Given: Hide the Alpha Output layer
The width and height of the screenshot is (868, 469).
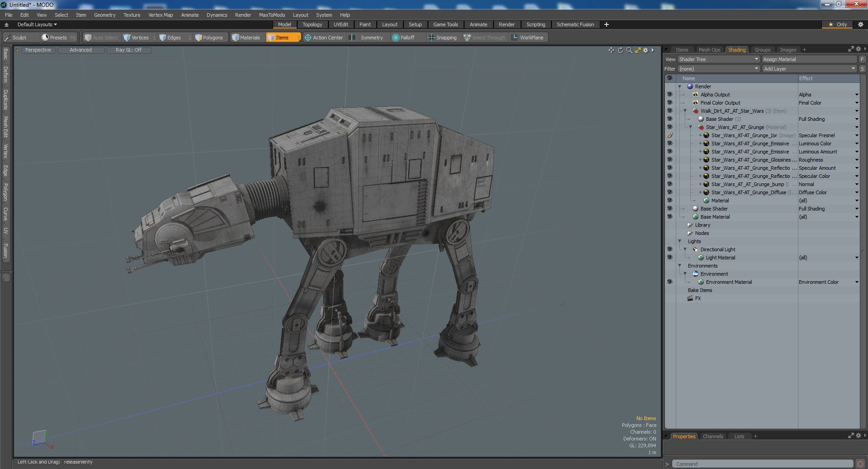Looking at the screenshot, I should (x=669, y=95).
